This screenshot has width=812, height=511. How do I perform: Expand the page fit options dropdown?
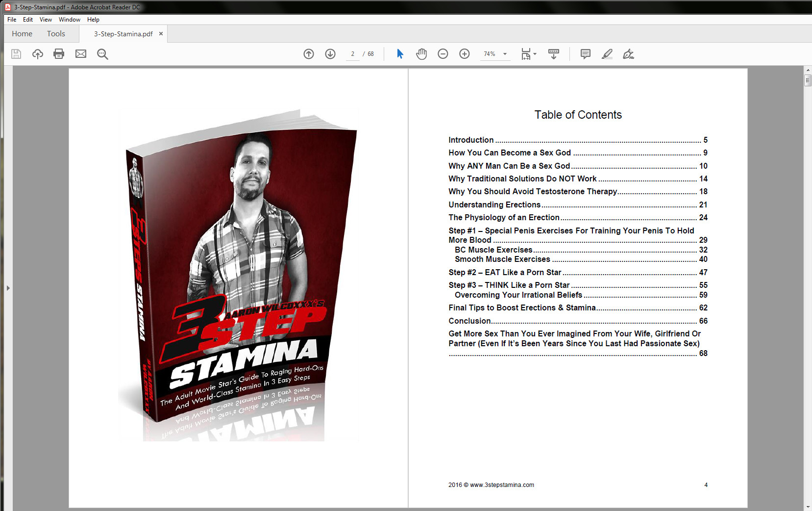click(535, 54)
